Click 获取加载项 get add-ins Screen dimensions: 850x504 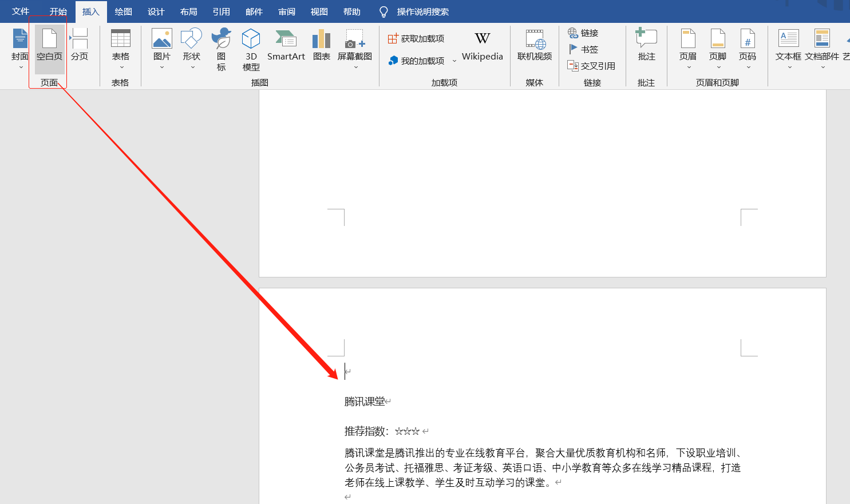tap(416, 39)
